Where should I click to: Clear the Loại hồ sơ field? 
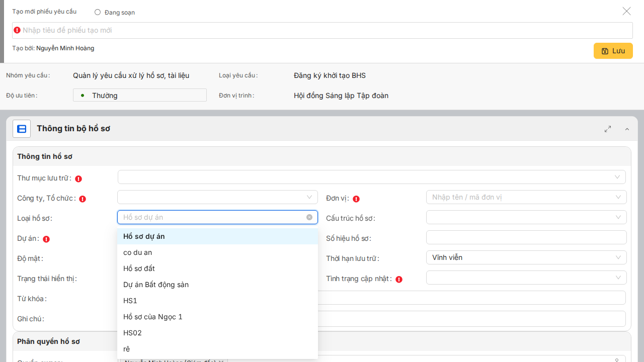pos(309,217)
